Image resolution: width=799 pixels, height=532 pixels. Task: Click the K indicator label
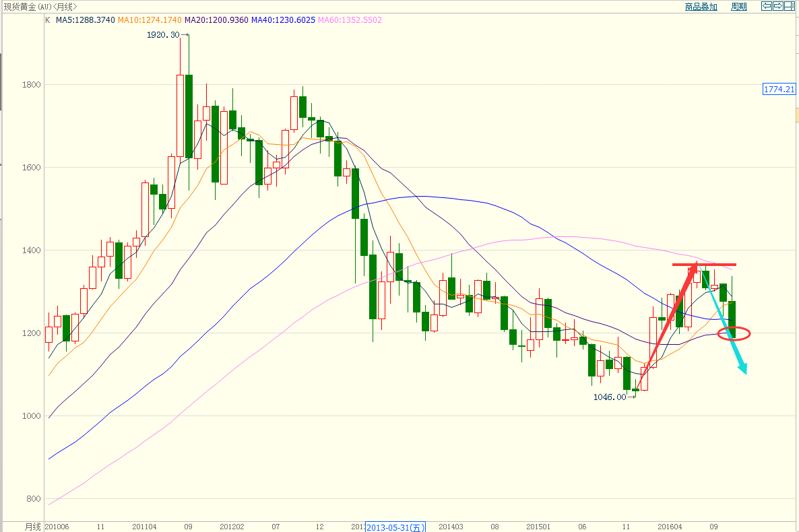click(x=47, y=20)
